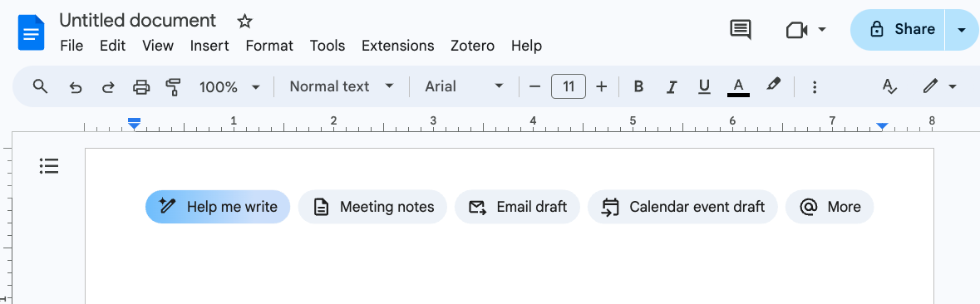
Task: Print the document using the printer icon
Action: click(142, 87)
